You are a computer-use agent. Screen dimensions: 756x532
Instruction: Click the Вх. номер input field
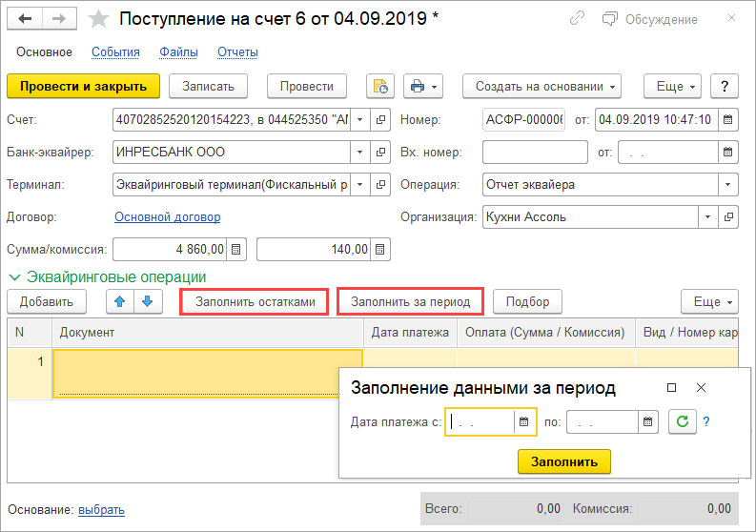(x=535, y=152)
